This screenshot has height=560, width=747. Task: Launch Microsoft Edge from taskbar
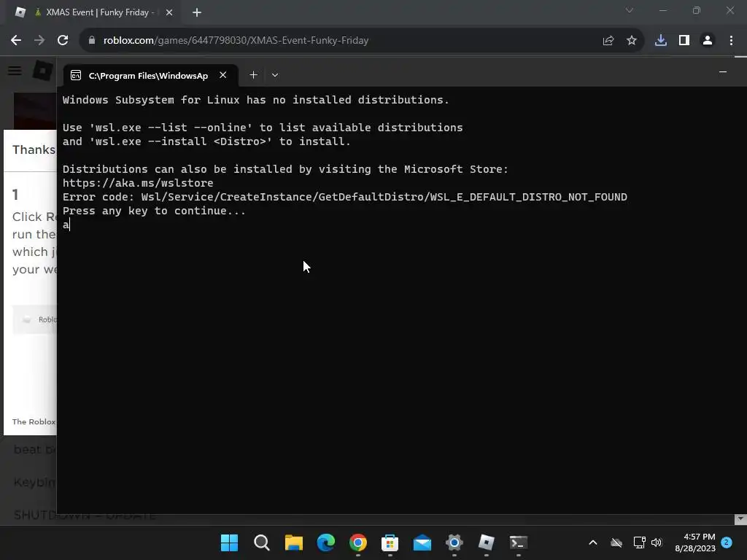point(326,542)
